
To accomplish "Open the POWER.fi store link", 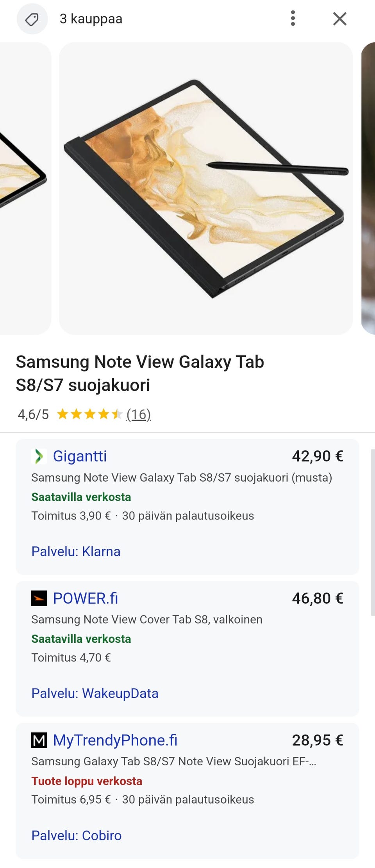I will tap(86, 598).
